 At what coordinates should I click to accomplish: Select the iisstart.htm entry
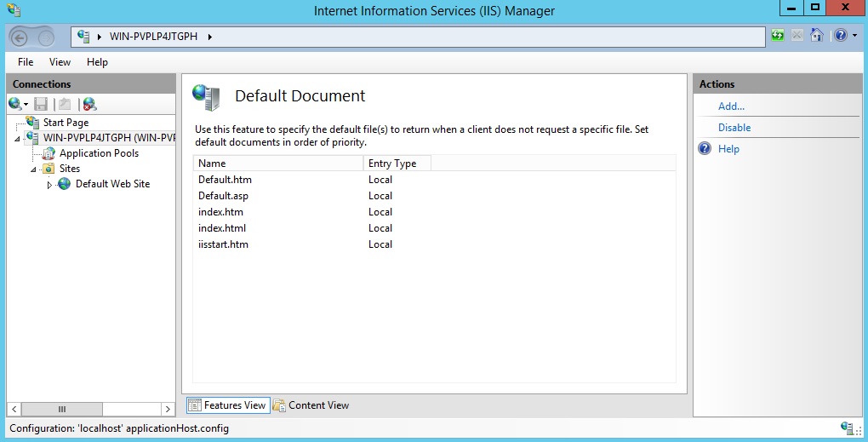click(x=223, y=244)
